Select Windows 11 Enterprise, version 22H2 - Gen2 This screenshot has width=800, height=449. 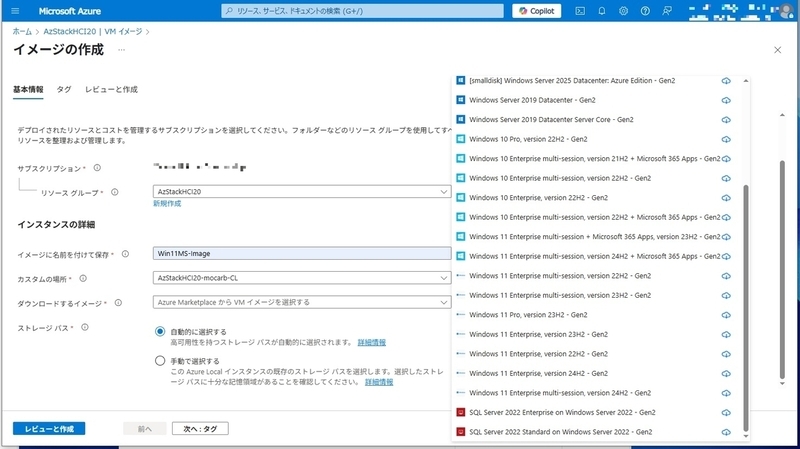(538, 354)
